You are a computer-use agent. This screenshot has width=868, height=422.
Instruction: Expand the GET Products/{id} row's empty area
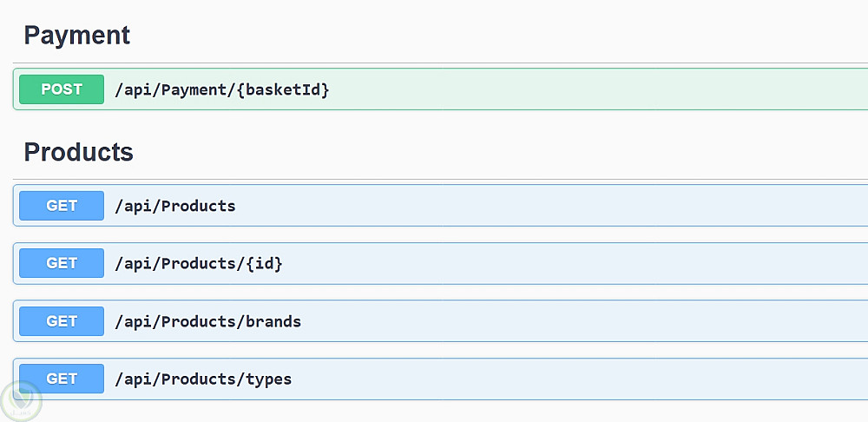click(573, 263)
